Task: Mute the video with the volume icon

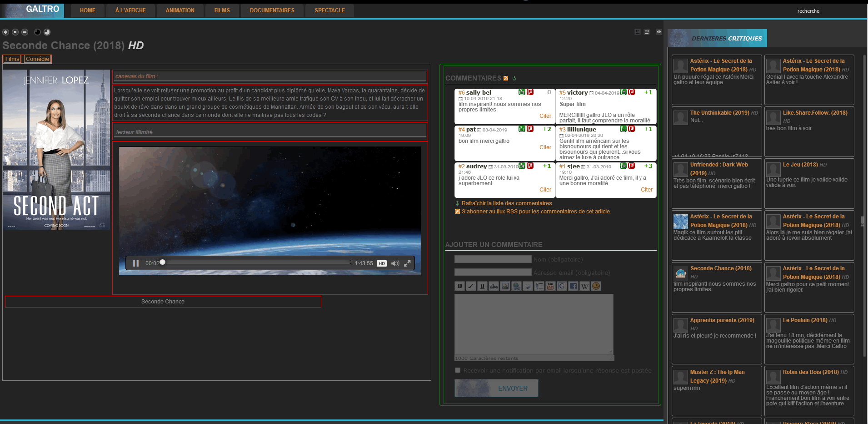Action: 395,263
